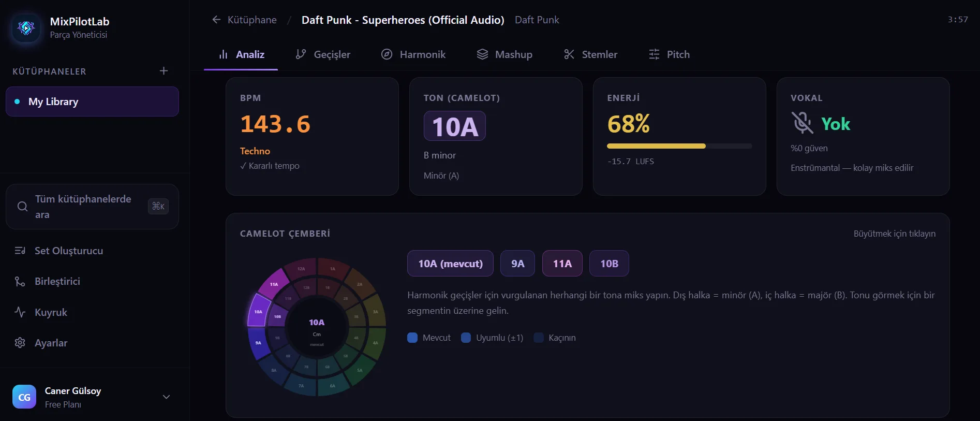Click the 3:57 track duration
The height and width of the screenshot is (421, 980).
pos(958,20)
